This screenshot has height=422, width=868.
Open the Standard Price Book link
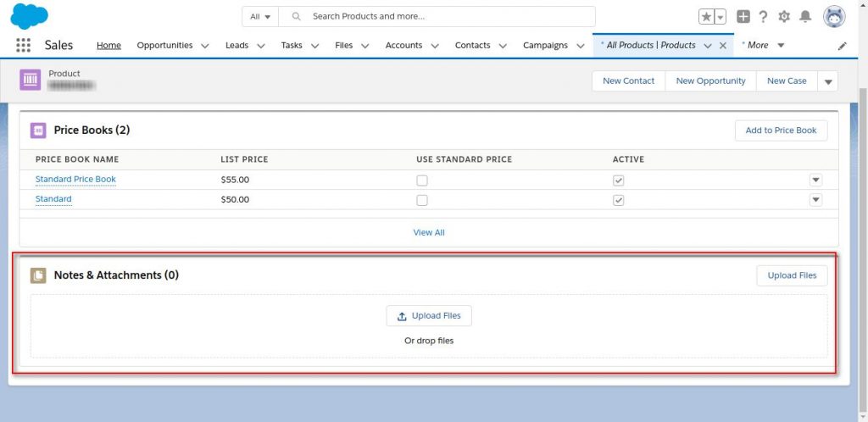tap(75, 180)
